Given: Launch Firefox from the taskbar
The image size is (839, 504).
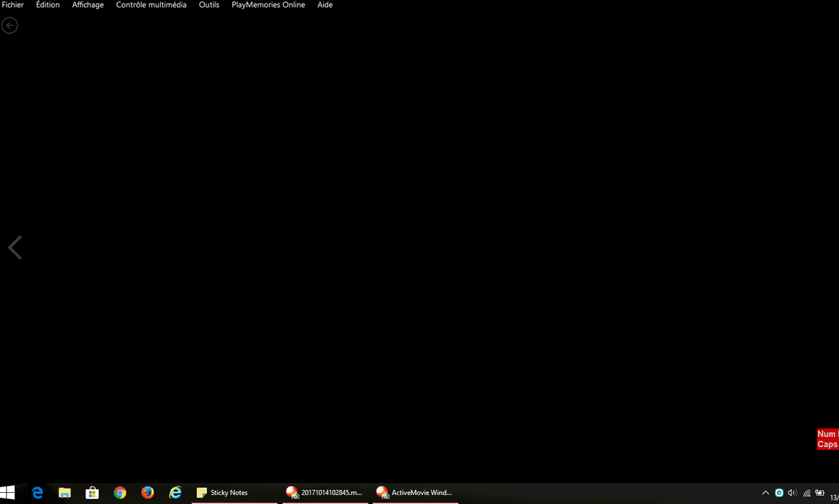Looking at the screenshot, I should pyautogui.click(x=148, y=492).
